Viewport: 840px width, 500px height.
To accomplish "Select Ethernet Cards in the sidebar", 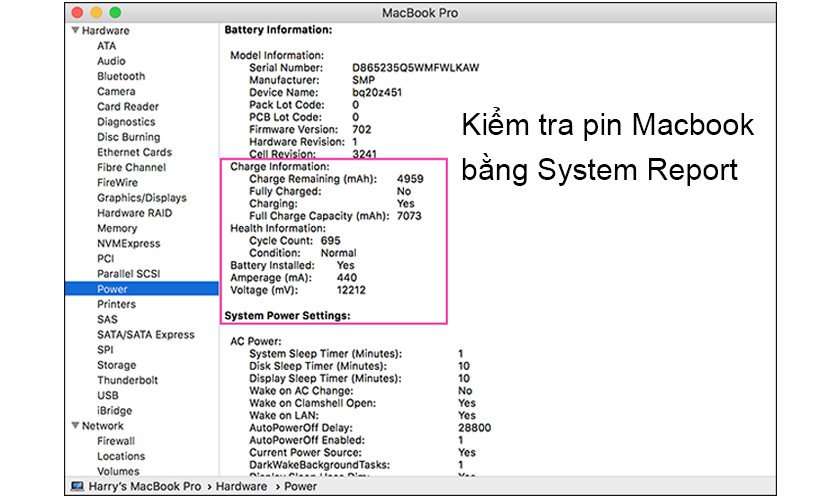I will click(134, 152).
